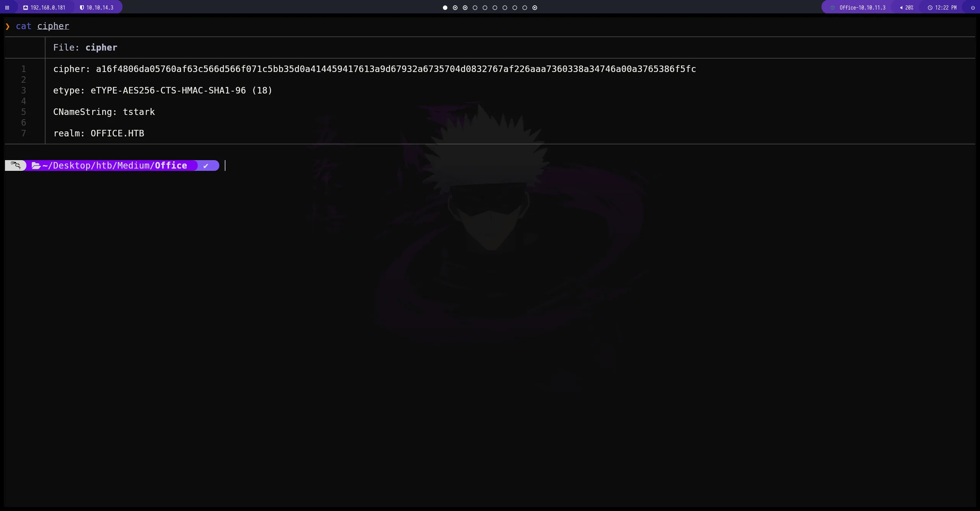
Task: Click the VPN shield icon beside 10.10.14.3
Action: pos(82,7)
